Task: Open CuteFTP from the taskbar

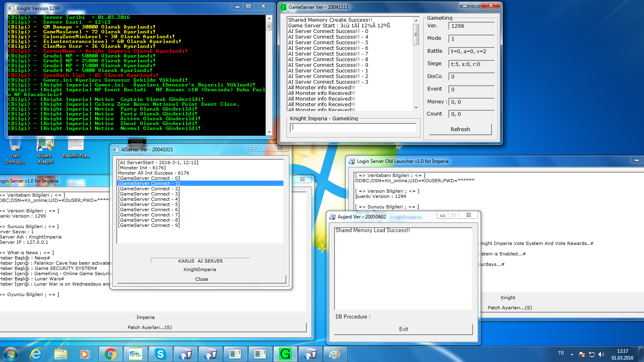Action: [136, 354]
